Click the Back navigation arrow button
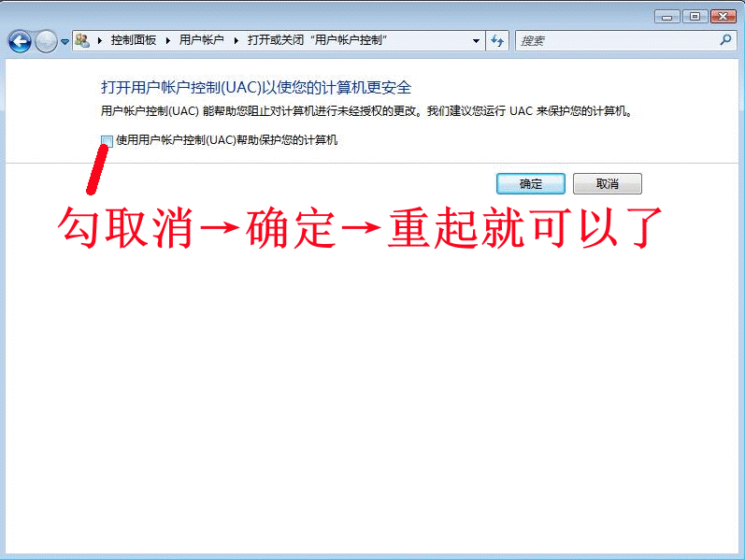This screenshot has height=560, width=745. (20, 41)
